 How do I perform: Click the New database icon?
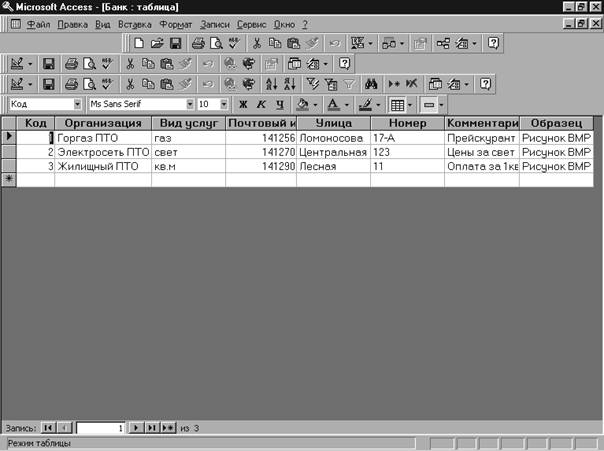(x=139, y=43)
